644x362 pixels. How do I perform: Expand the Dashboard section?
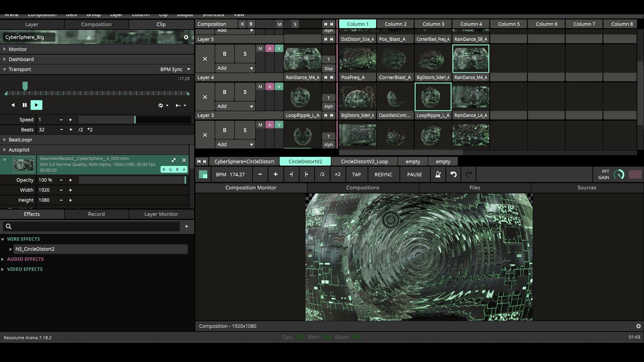click(4, 59)
